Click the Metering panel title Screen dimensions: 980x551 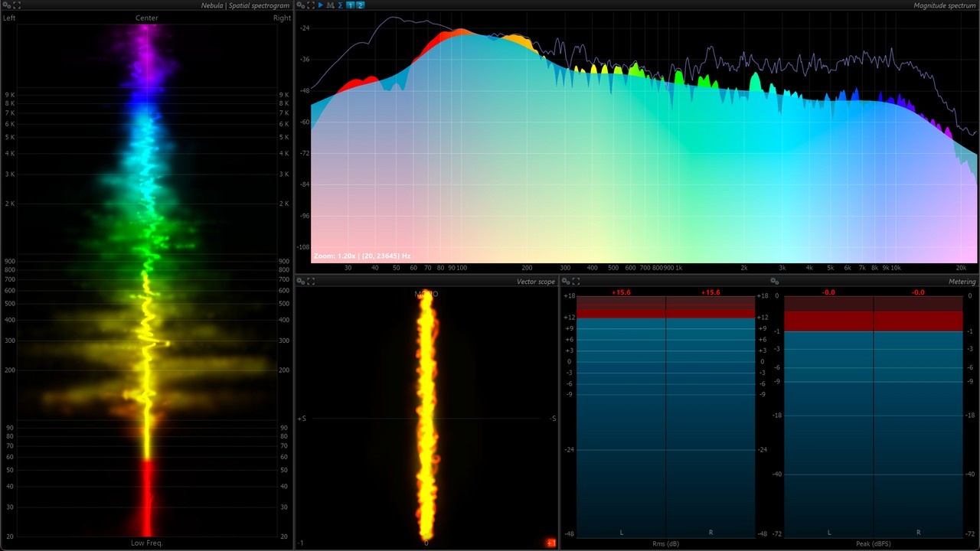click(962, 282)
